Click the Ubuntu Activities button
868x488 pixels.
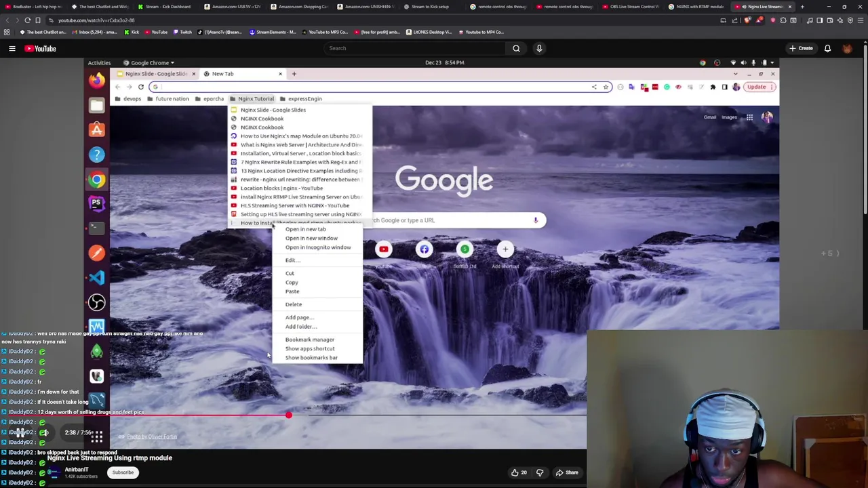click(99, 62)
